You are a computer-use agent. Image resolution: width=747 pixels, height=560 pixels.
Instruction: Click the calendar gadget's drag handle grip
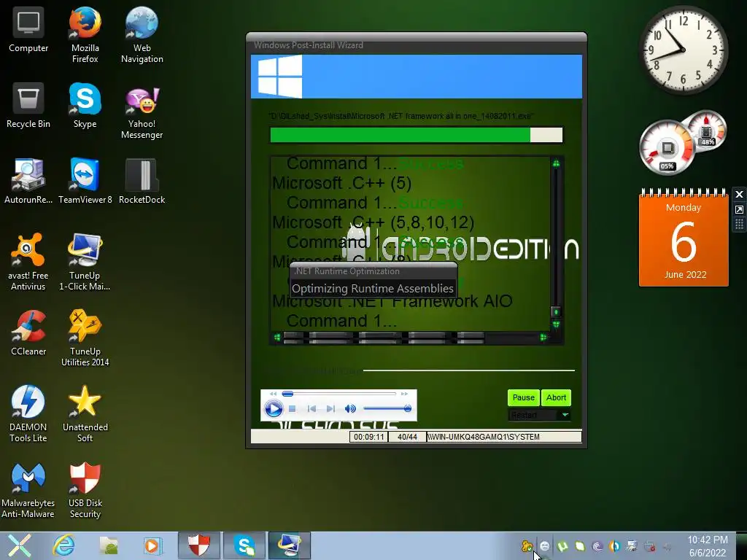point(739,225)
